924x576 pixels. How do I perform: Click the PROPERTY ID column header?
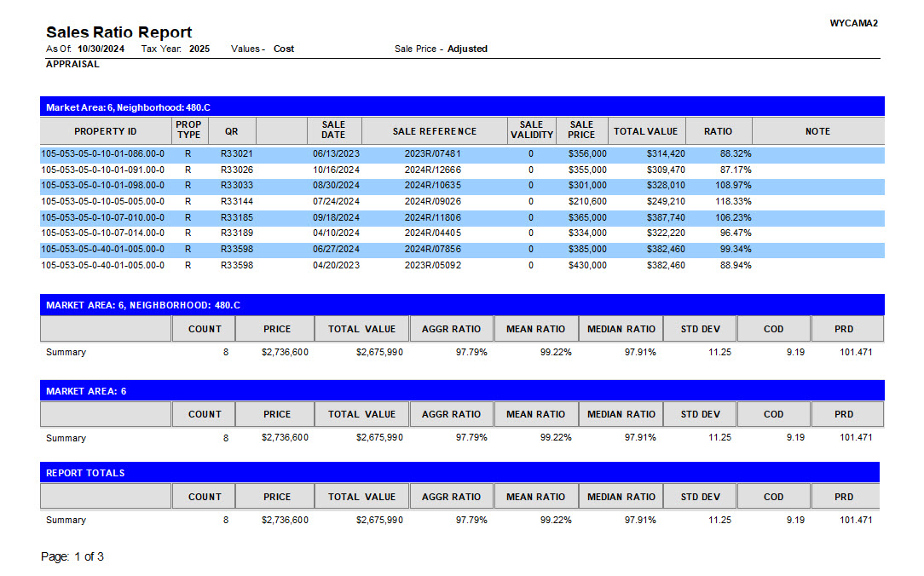[106, 131]
